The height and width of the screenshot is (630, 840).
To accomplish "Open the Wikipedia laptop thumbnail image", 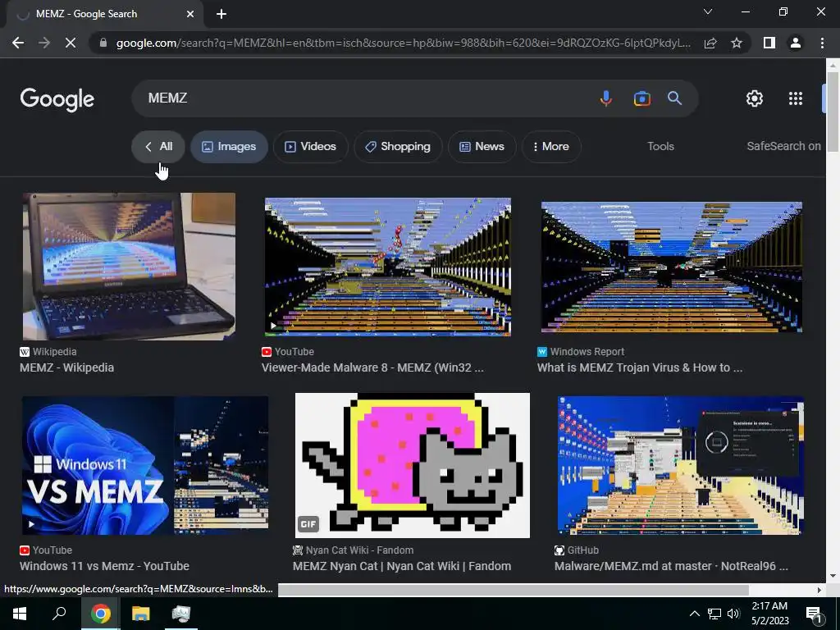I will coord(129,267).
